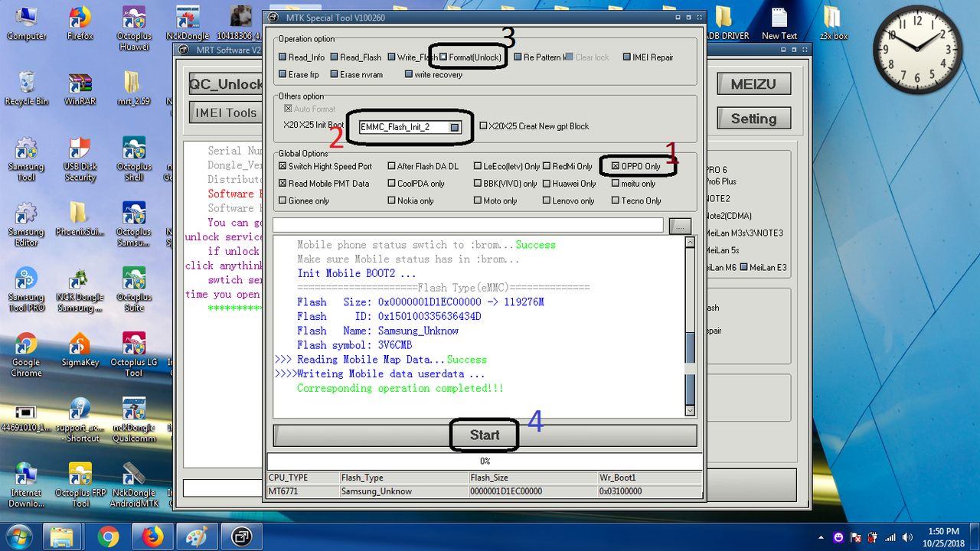Open the nckDongle Qualcomm desktop icon
The image size is (980, 551).
pos(134,419)
